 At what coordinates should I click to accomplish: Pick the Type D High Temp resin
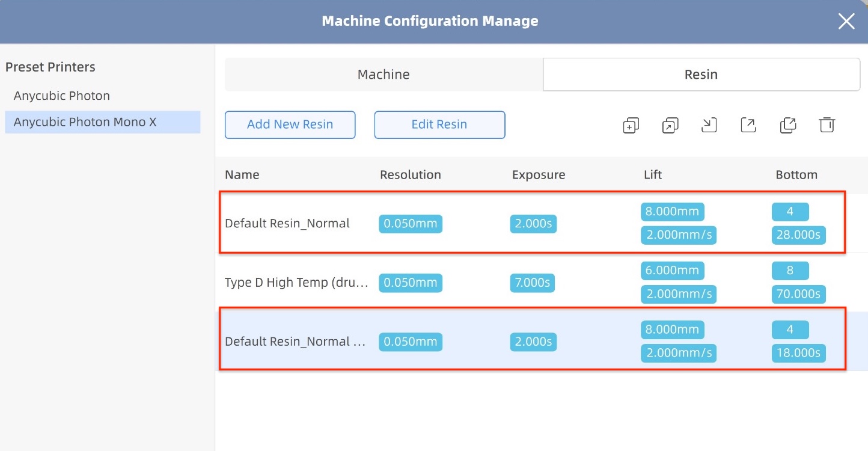296,283
